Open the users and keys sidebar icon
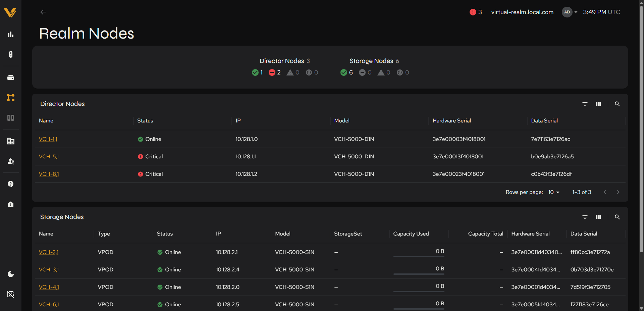 click(x=11, y=161)
